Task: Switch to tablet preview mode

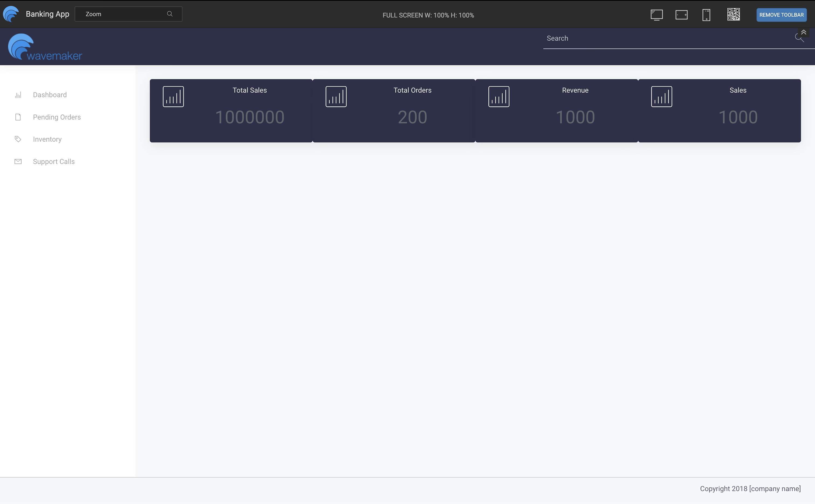Action: coord(681,15)
